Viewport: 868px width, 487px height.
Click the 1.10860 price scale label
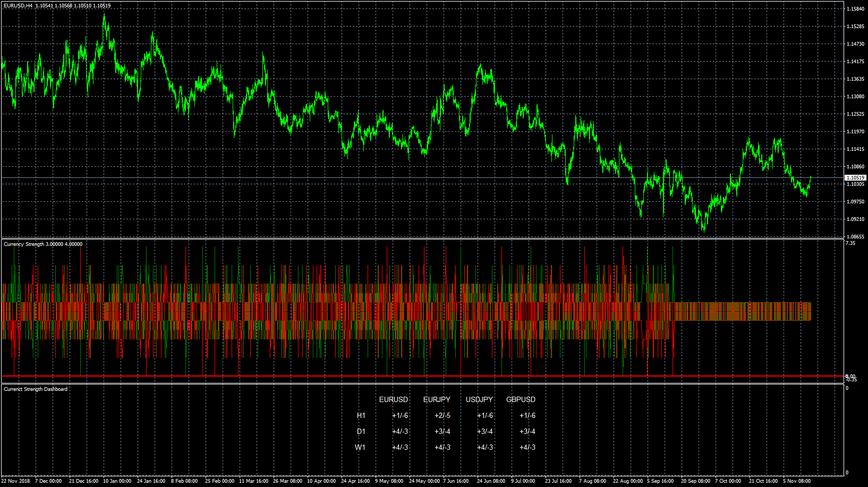pyautogui.click(x=855, y=167)
